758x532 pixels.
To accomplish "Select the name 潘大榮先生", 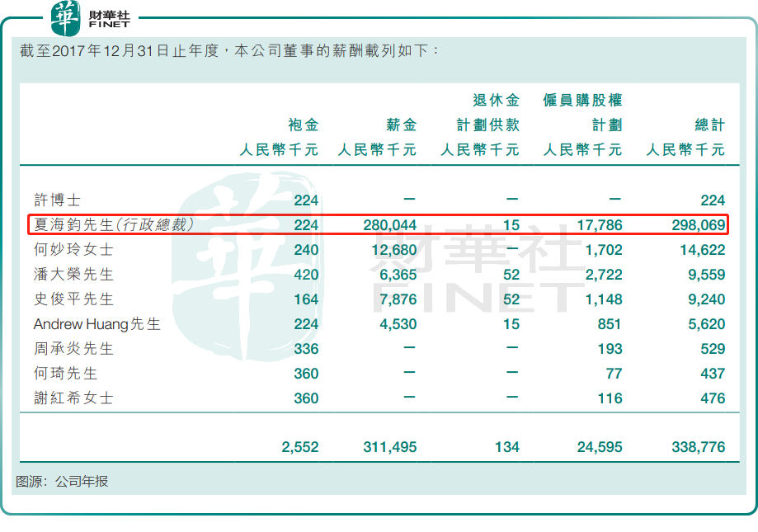I will click(73, 275).
